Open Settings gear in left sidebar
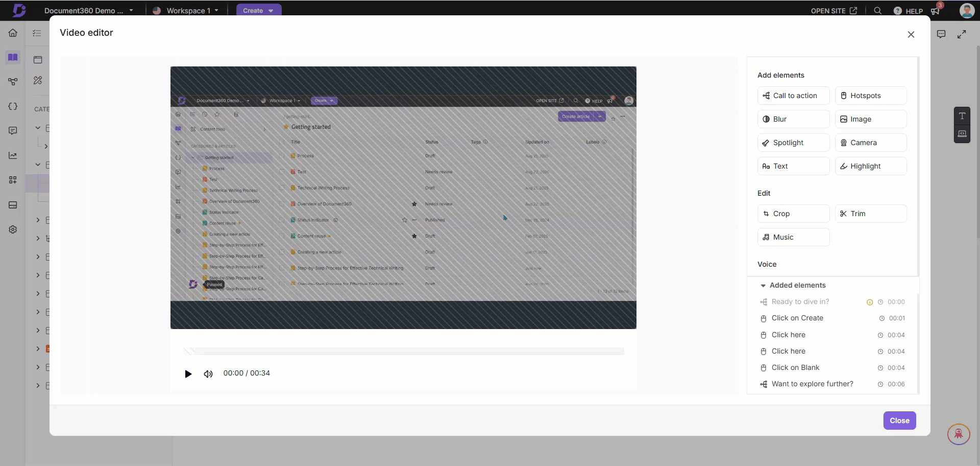Image resolution: width=980 pixels, height=466 pixels. pyautogui.click(x=13, y=229)
